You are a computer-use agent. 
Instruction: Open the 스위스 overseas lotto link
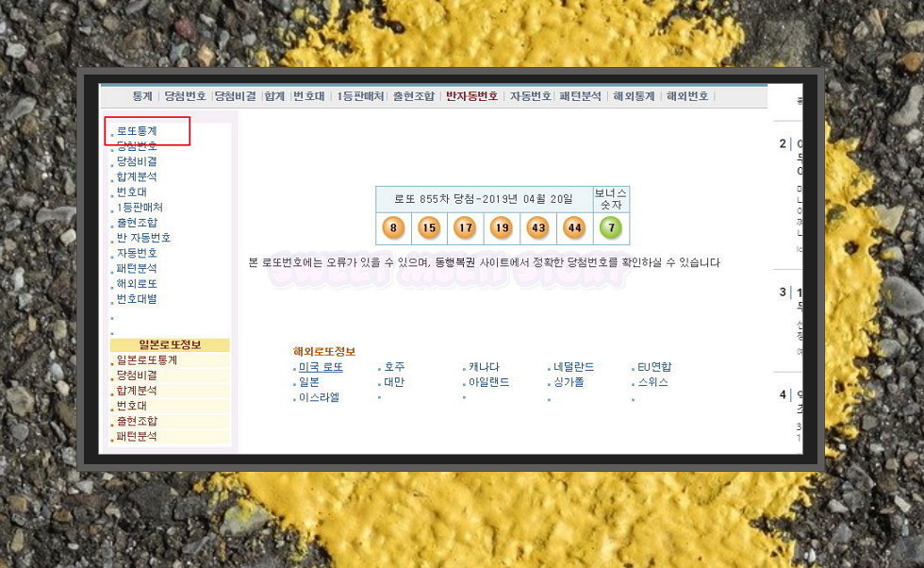[x=652, y=383]
